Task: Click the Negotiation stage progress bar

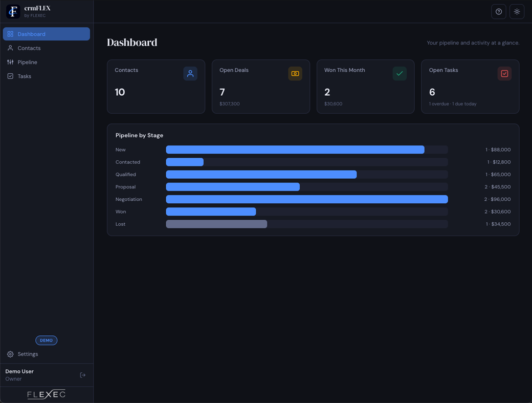Action: pyautogui.click(x=307, y=199)
